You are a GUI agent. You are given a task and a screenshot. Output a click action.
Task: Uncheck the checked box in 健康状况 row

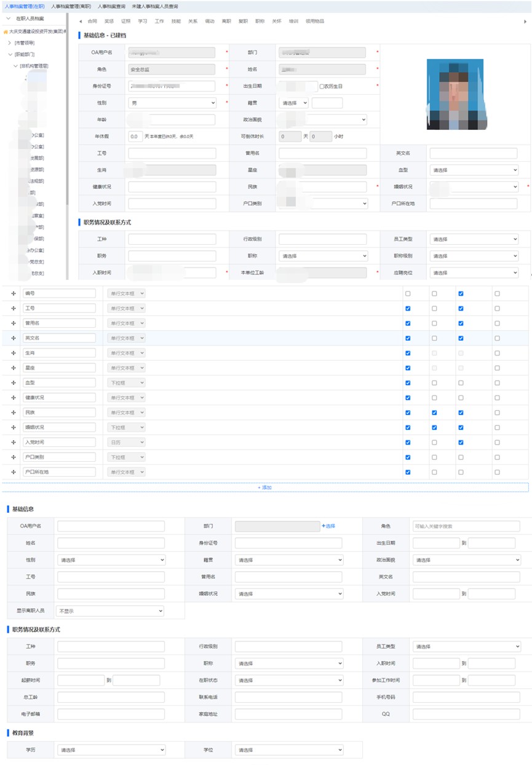408,398
